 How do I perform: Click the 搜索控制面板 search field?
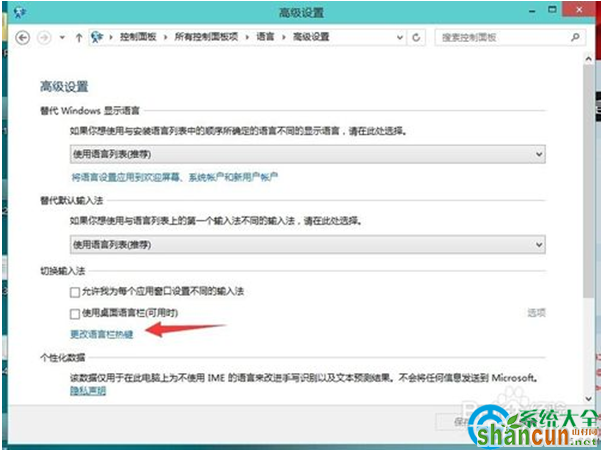[510, 37]
